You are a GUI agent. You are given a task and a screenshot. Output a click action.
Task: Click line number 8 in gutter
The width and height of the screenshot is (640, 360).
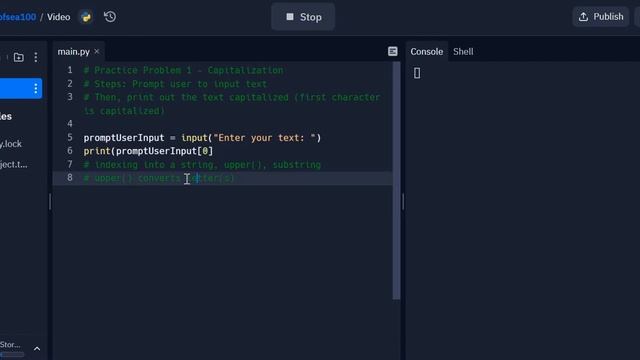[x=70, y=178]
